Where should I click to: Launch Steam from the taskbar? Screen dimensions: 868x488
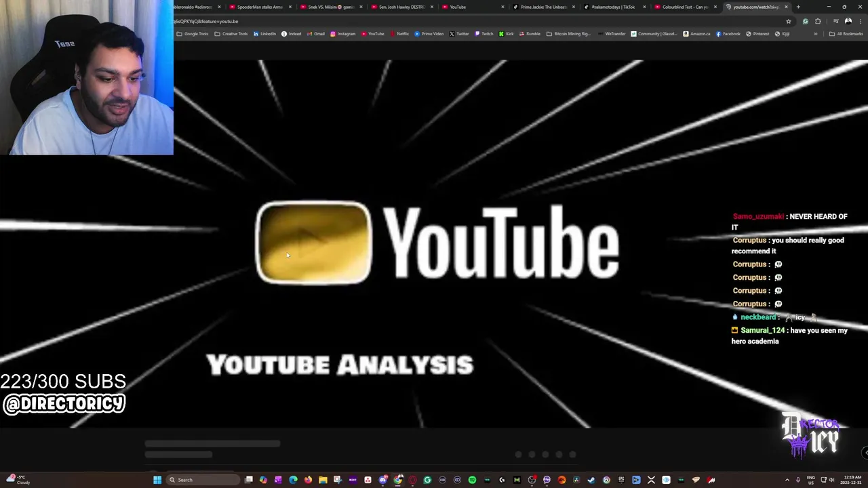pos(591,480)
